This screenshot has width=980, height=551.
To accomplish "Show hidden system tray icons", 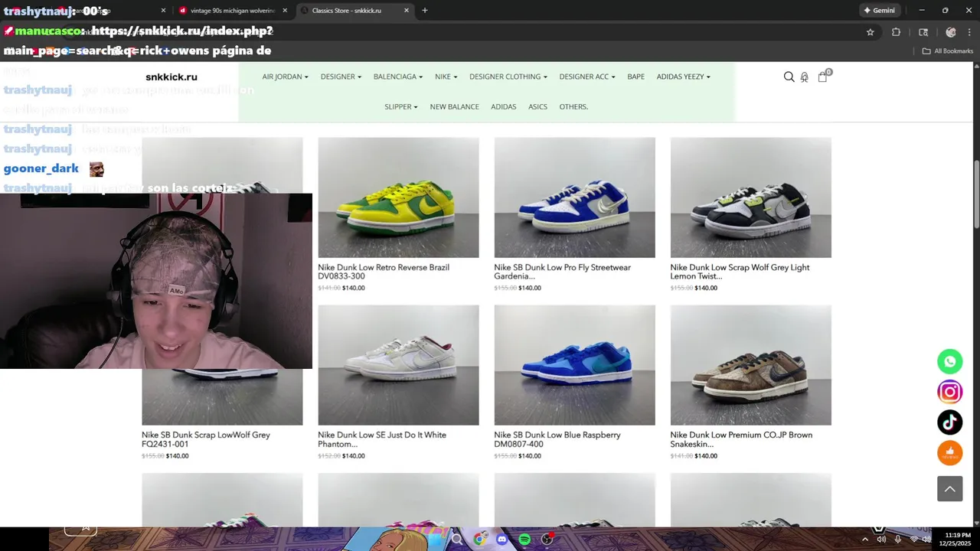I will point(865,539).
